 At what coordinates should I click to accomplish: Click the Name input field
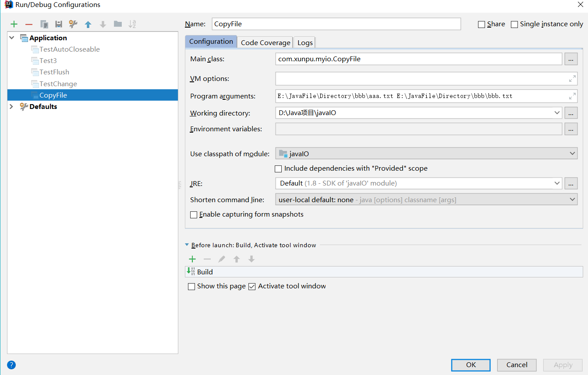coord(337,24)
